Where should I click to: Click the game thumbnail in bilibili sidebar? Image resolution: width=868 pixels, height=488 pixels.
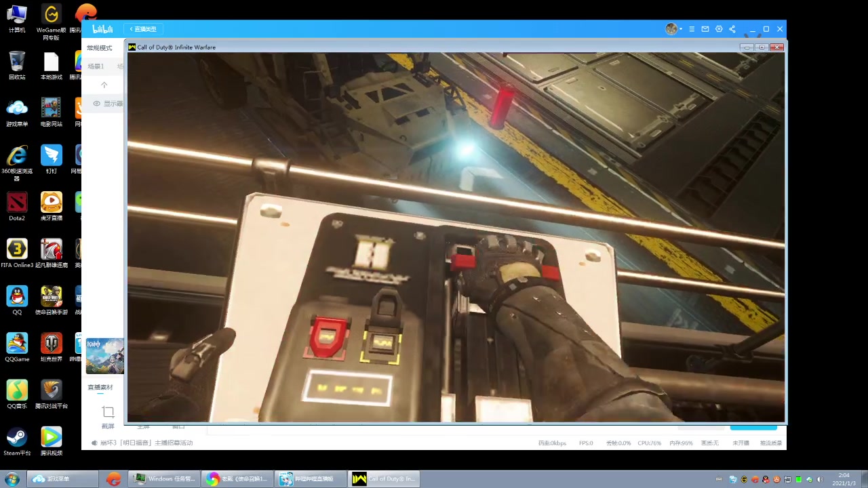click(104, 356)
